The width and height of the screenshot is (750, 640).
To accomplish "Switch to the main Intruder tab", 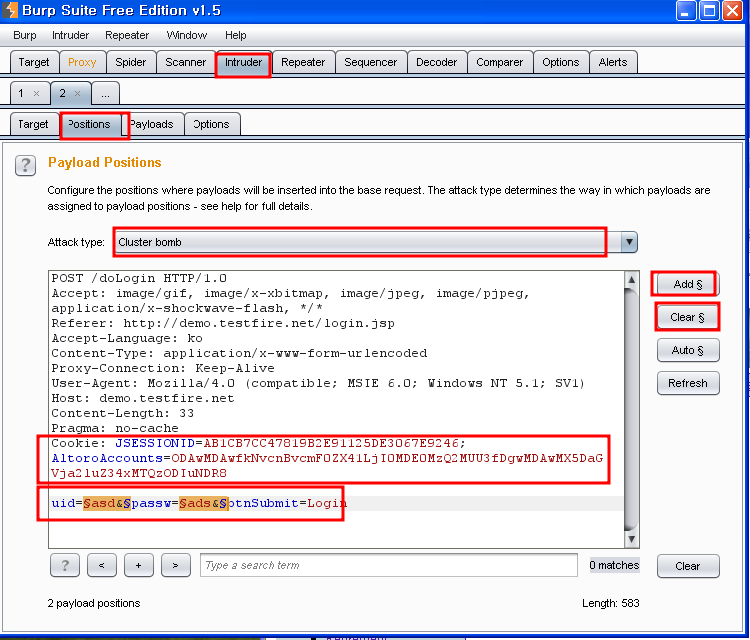I will pyautogui.click(x=243, y=63).
